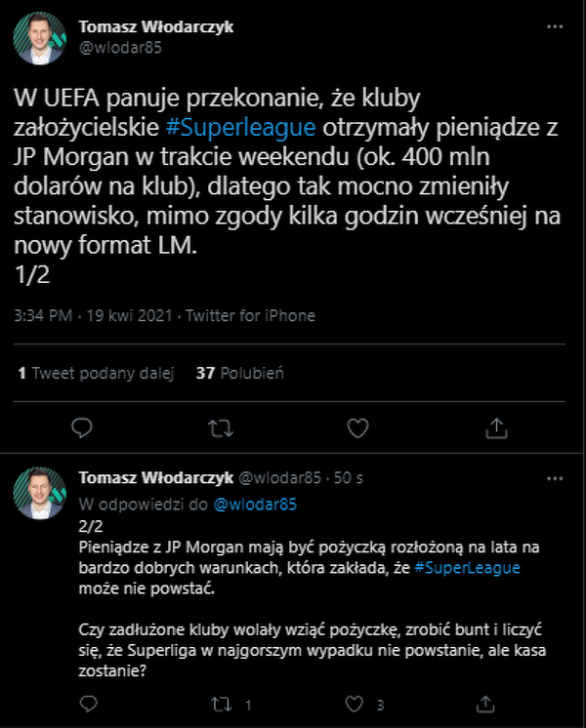Like the main tweet

pyautogui.click(x=359, y=427)
